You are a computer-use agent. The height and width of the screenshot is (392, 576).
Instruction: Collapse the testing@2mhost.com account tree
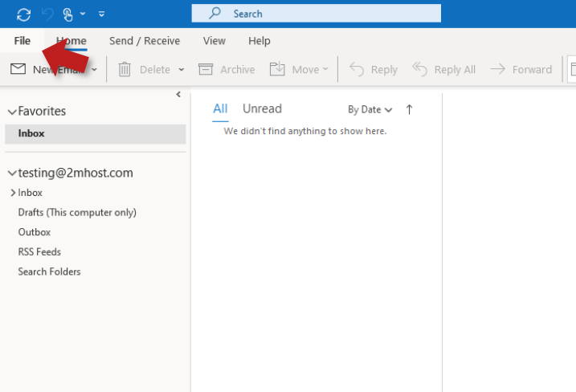point(12,173)
